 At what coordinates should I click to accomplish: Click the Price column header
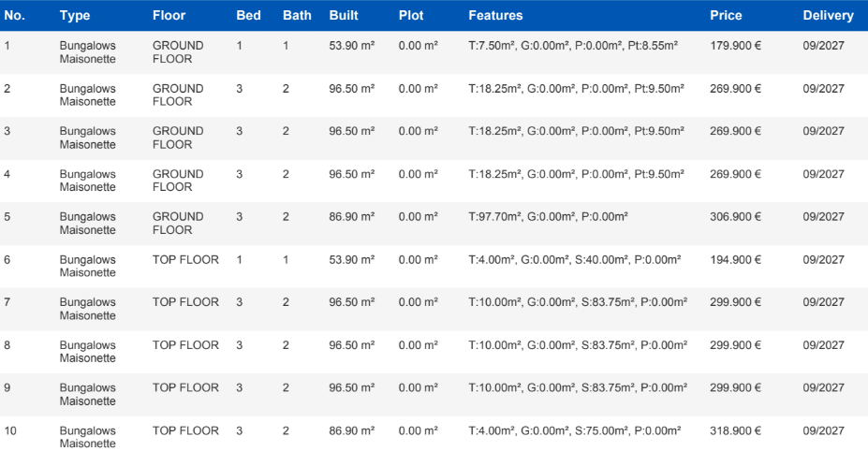click(726, 16)
